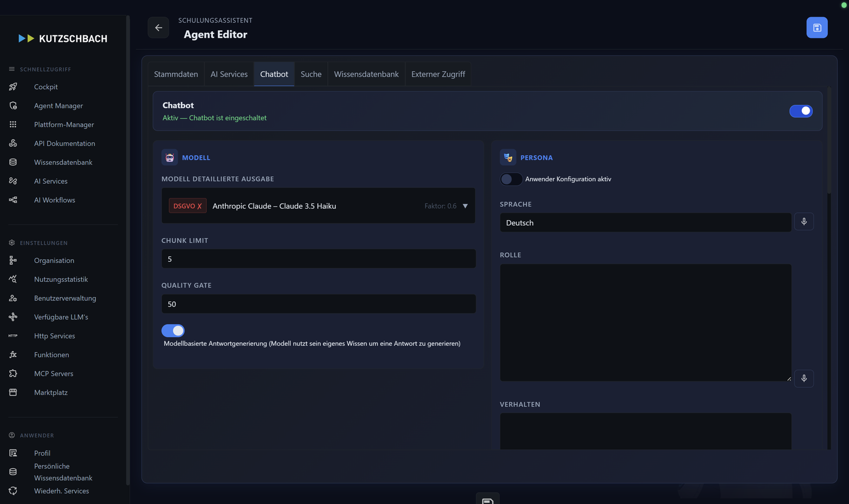Open Benutzerverwaltung from the sidebar
This screenshot has width=849, height=504.
[x=65, y=298]
